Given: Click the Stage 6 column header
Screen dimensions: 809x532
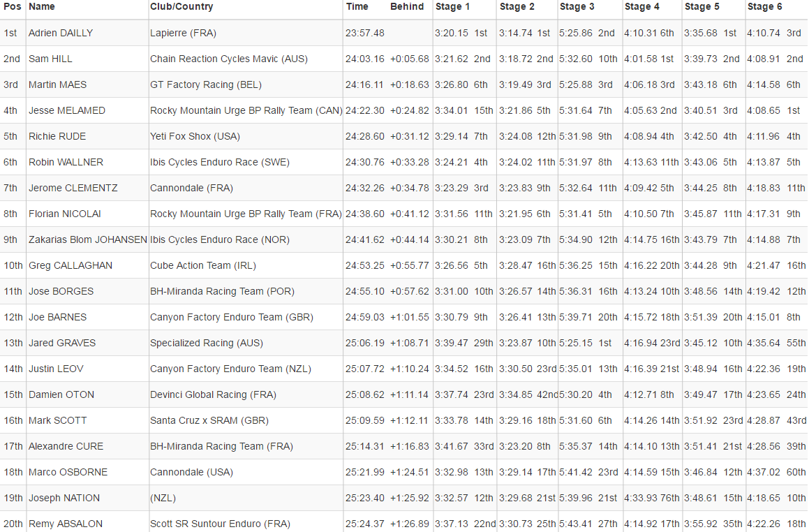Looking at the screenshot, I should point(764,7).
